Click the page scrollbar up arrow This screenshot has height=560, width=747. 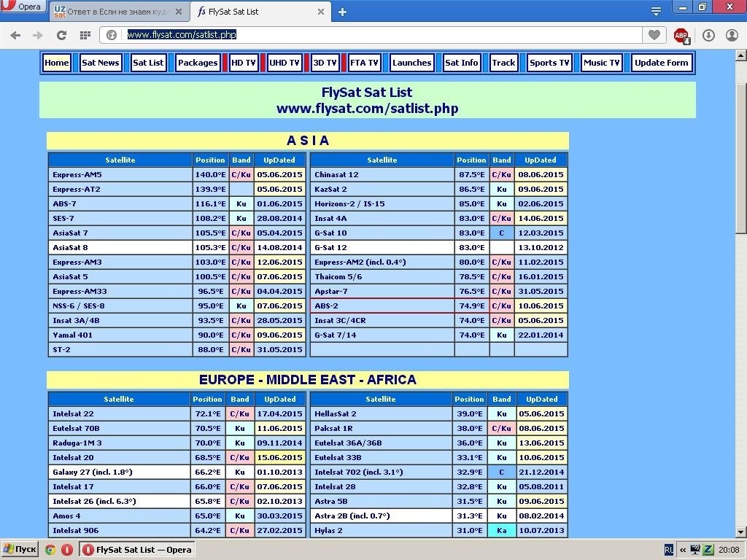741,55
